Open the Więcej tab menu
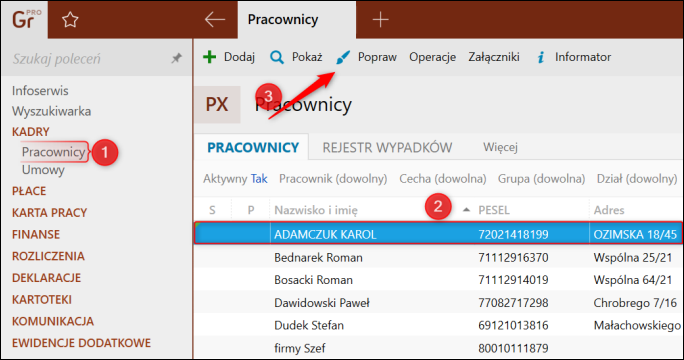 [500, 147]
